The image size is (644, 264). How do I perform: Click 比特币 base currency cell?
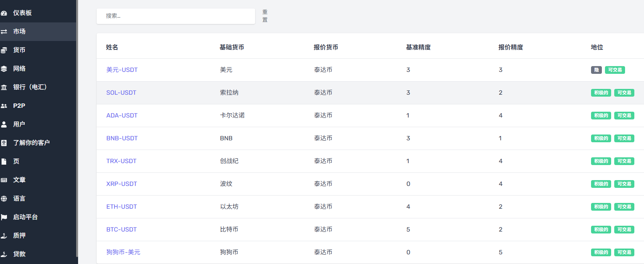point(229,230)
